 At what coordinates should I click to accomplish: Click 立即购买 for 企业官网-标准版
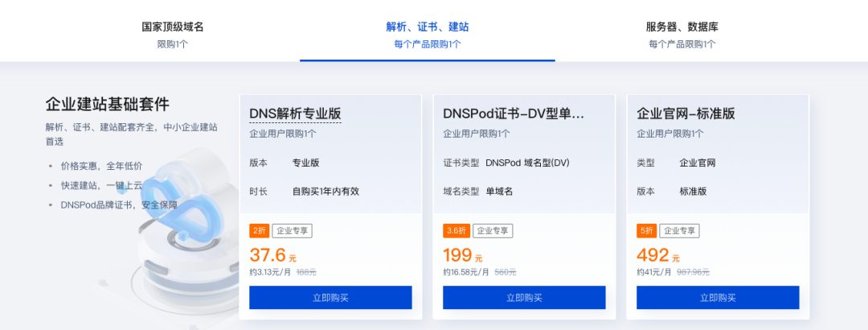tap(718, 297)
